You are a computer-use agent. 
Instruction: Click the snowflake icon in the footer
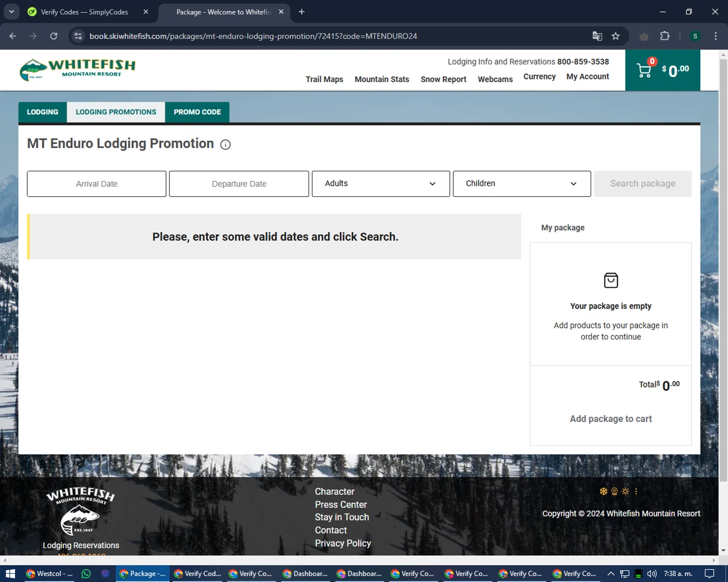pyautogui.click(x=603, y=491)
